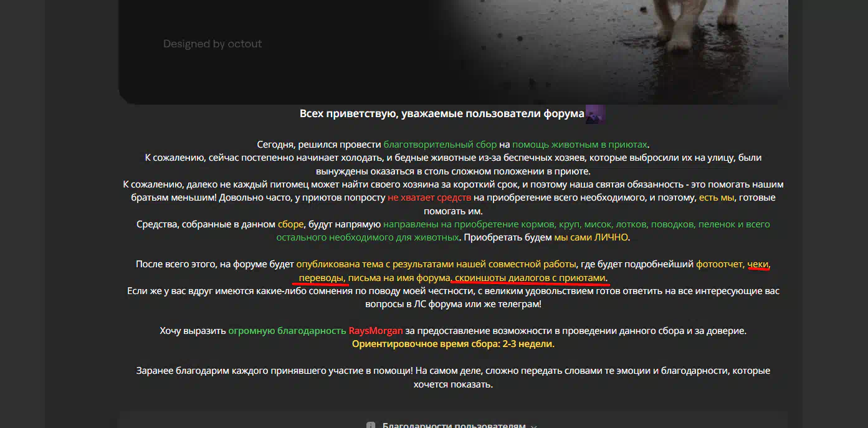The height and width of the screenshot is (428, 868).
Task: Click 'Ориентировочное время сбора: 2-3 недели.' line
Action: [453, 344]
